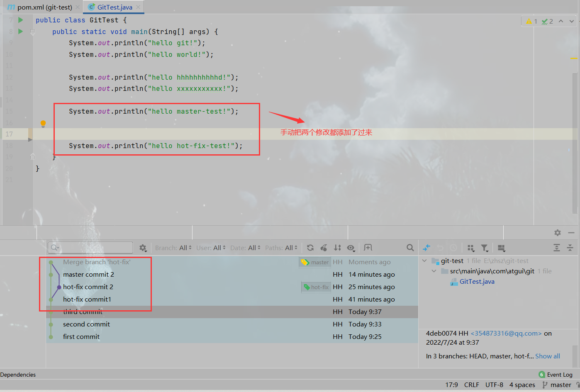Click the hot-fix branch tag label
The width and height of the screenshot is (580, 392).
click(x=316, y=287)
